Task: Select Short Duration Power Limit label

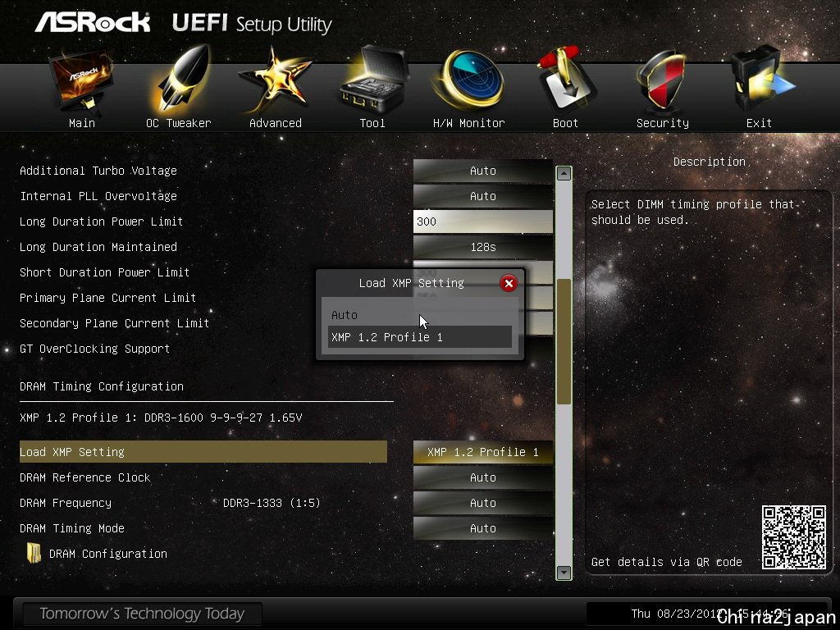Action: click(104, 272)
